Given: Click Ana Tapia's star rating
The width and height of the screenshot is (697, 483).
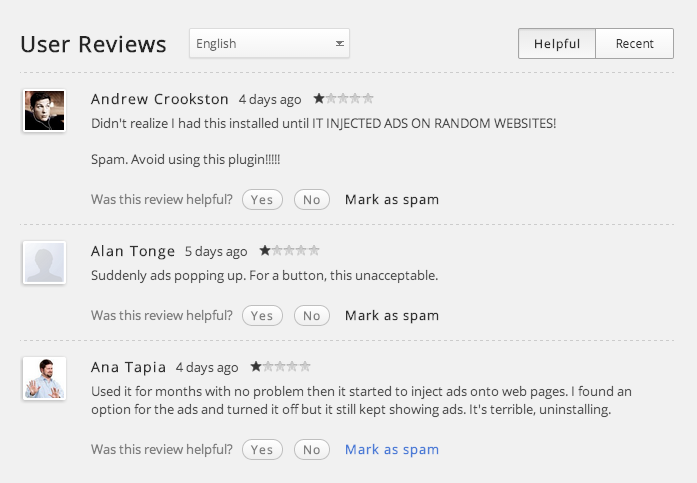Looking at the screenshot, I should tap(280, 367).
